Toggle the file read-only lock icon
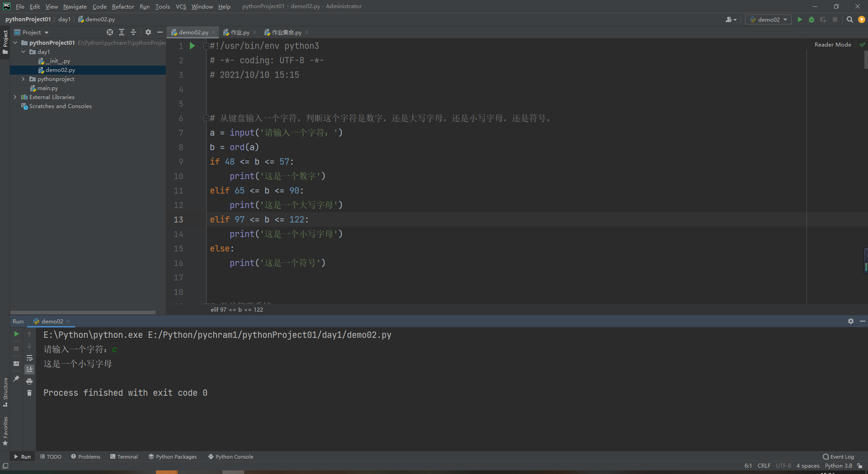Screen dimensions: 868x474 pos(860,465)
